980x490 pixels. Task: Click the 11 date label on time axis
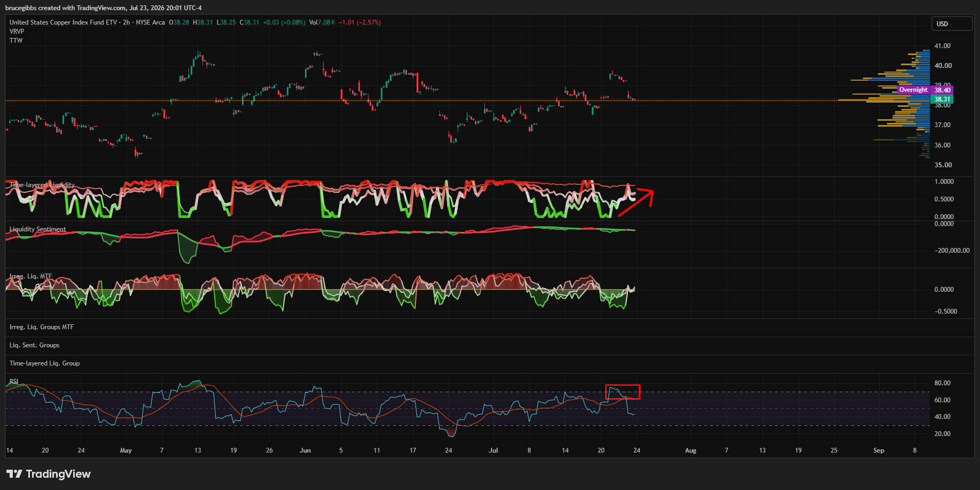[377, 450]
